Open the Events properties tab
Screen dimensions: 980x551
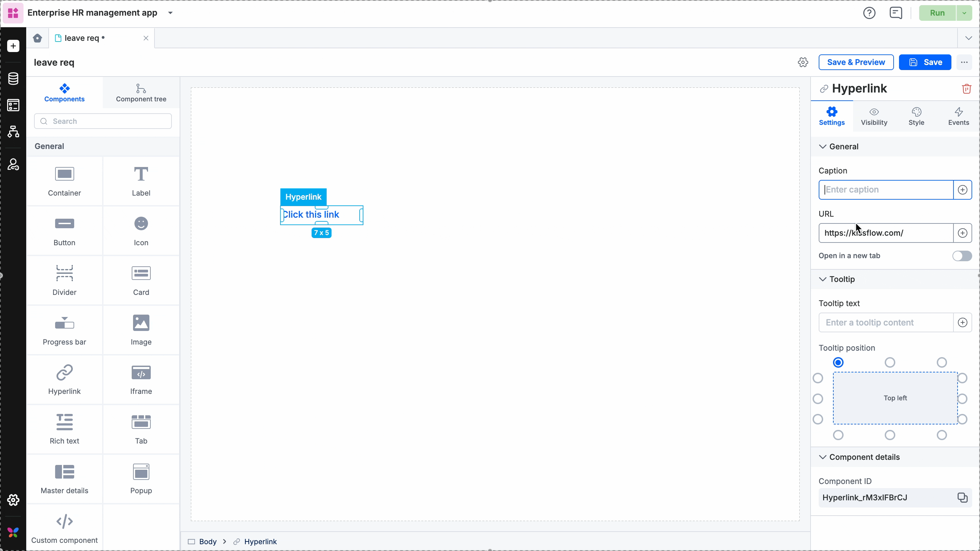coord(958,116)
